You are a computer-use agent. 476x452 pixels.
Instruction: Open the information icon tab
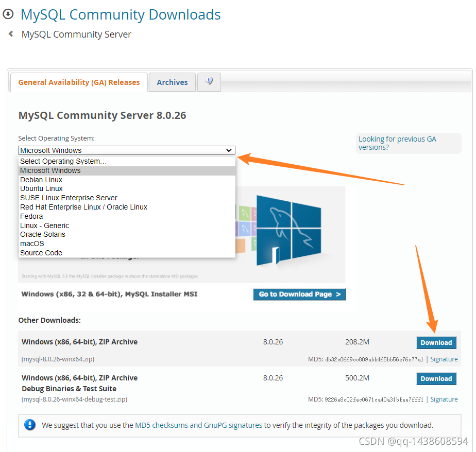209,81
